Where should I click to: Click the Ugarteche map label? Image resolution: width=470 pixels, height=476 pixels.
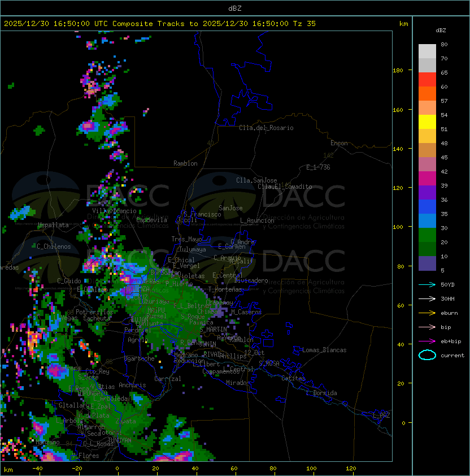(x=140, y=358)
